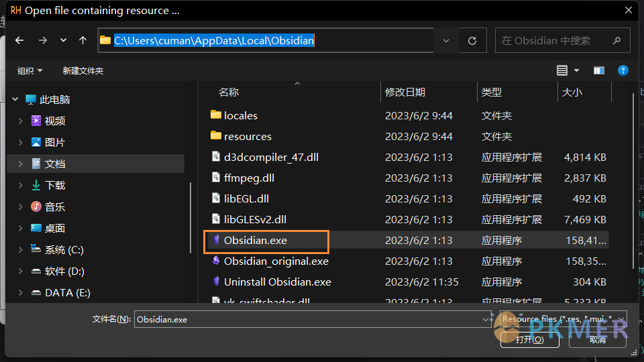Screen dimensions: 644x362
Task: Click the 取消 button
Action: point(598,339)
